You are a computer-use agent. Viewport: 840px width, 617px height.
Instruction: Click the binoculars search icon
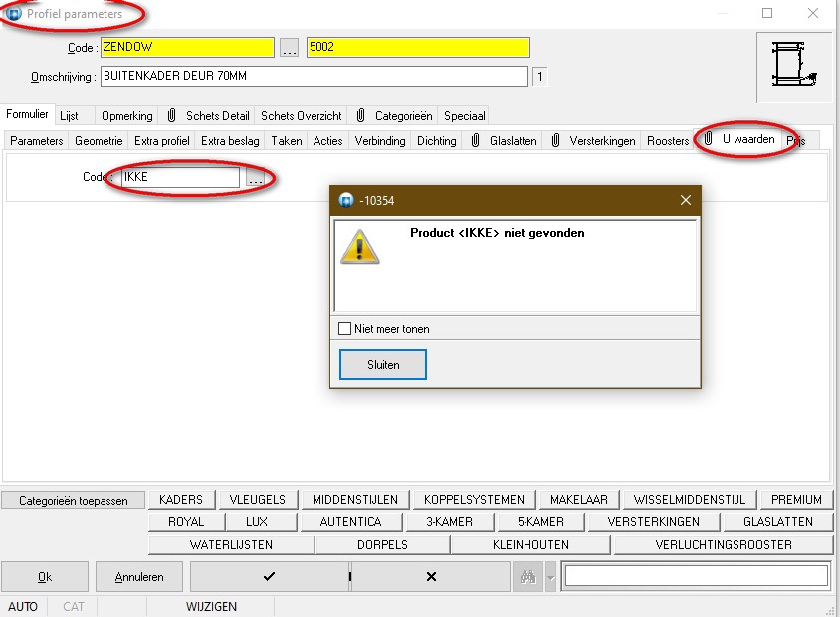[x=527, y=577]
